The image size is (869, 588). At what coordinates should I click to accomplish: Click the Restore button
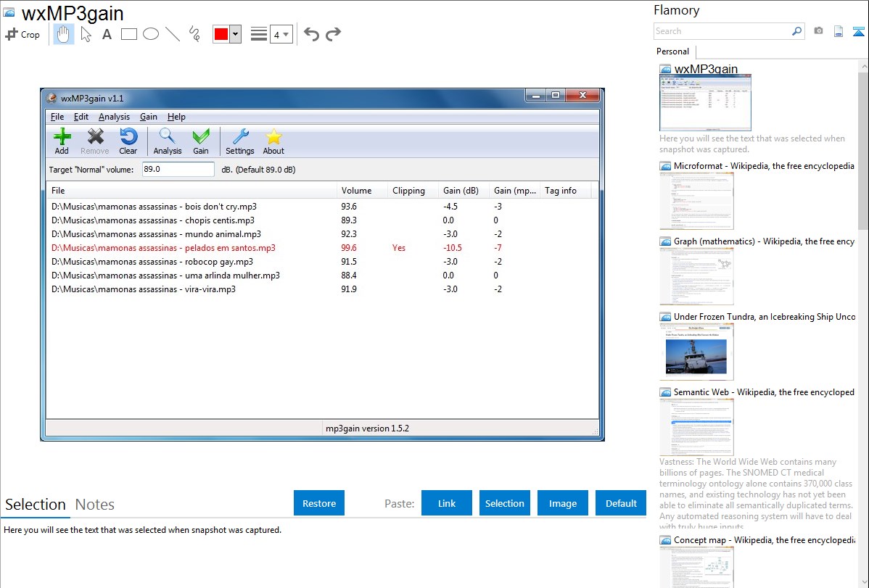coord(319,503)
